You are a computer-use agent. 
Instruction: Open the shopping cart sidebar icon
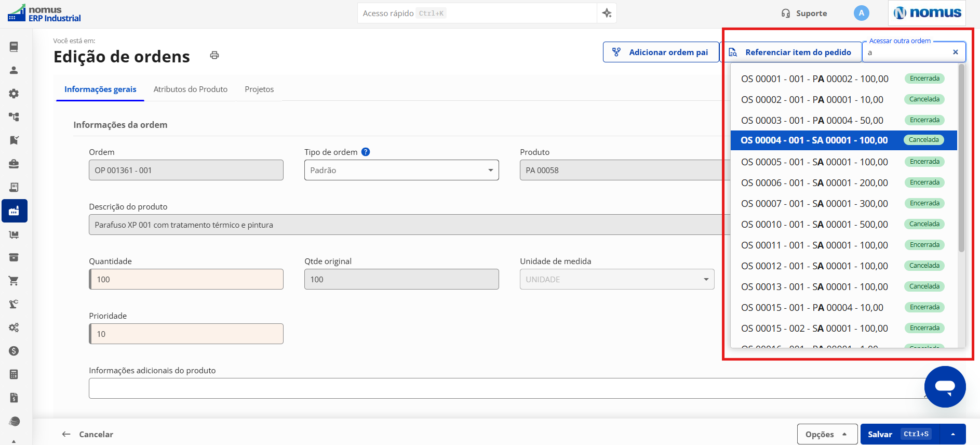pyautogui.click(x=14, y=281)
